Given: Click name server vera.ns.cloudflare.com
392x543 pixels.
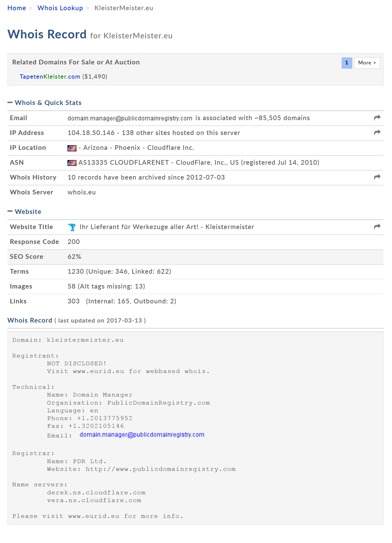Looking at the screenshot, I should [94, 500].
